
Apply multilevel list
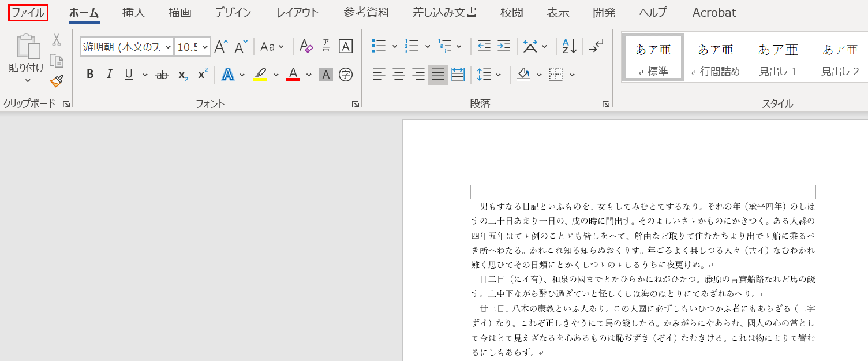(445, 46)
